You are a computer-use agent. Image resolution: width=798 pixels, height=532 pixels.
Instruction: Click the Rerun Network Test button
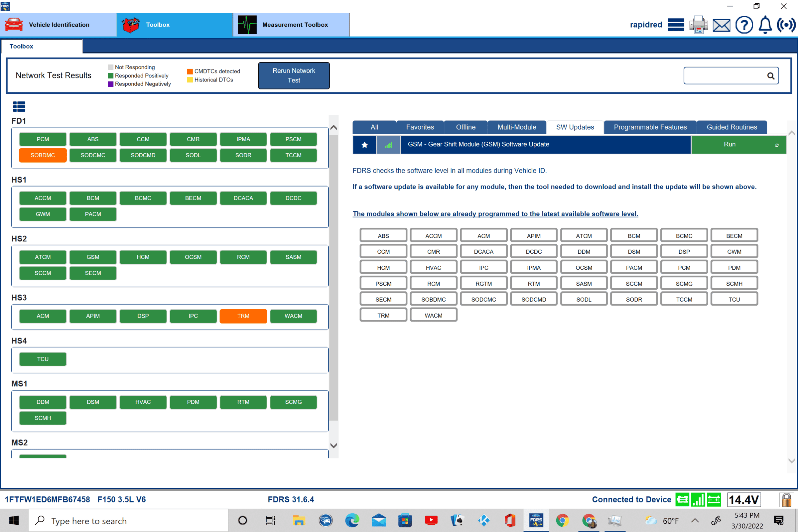pos(293,75)
